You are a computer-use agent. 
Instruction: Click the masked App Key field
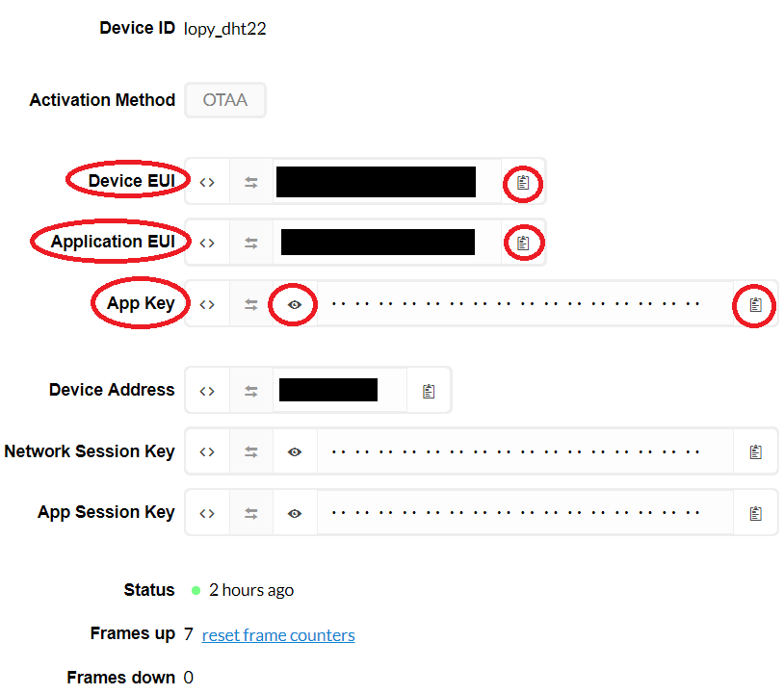(525, 304)
